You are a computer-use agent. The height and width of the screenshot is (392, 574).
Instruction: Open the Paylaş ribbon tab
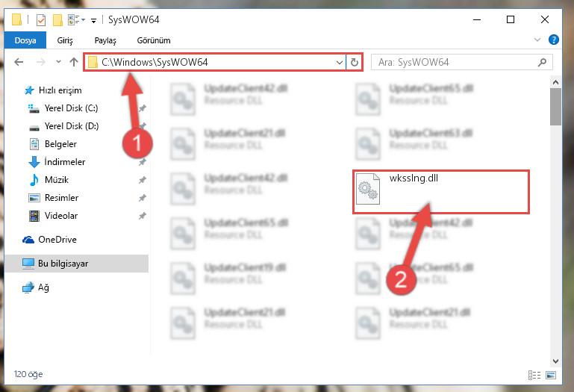coord(105,40)
